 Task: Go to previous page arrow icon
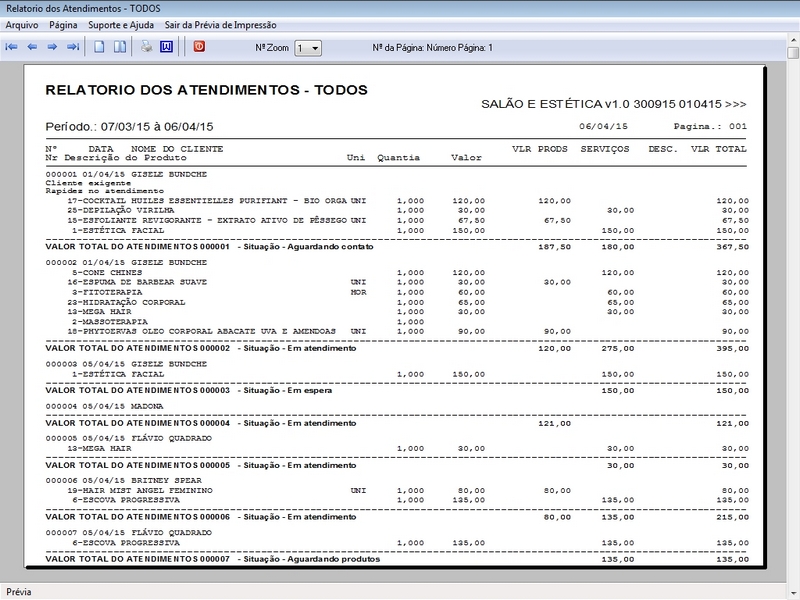pos(32,47)
